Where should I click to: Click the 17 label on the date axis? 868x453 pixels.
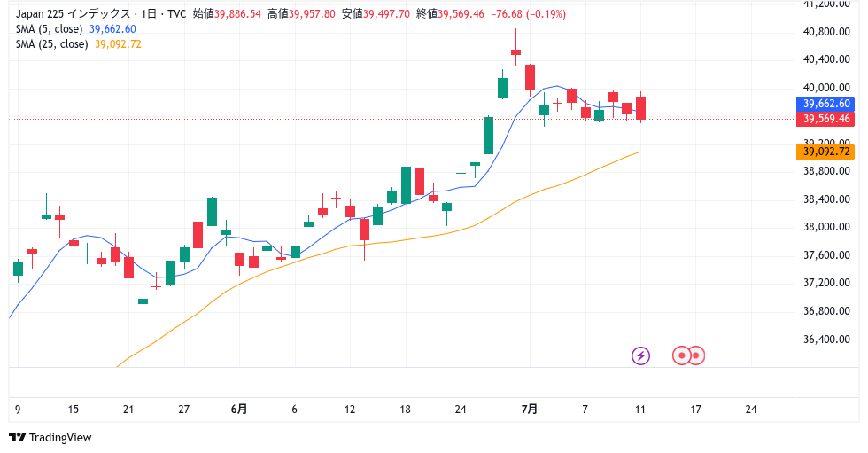tap(696, 410)
